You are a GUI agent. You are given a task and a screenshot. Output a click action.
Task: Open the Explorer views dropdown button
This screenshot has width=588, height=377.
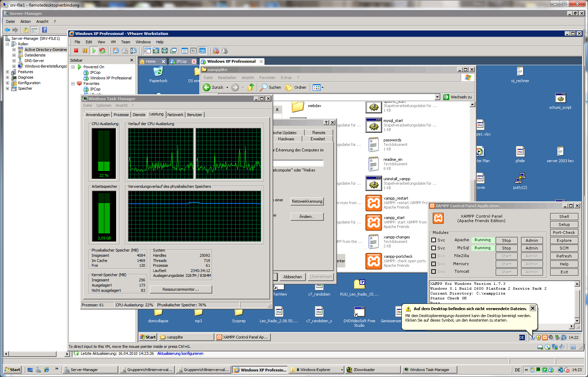pos(318,87)
